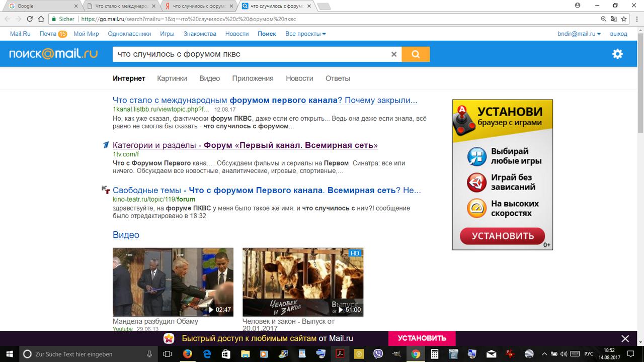Open the browser home page icon
Screen dimensions: 644x362
pos(41,19)
